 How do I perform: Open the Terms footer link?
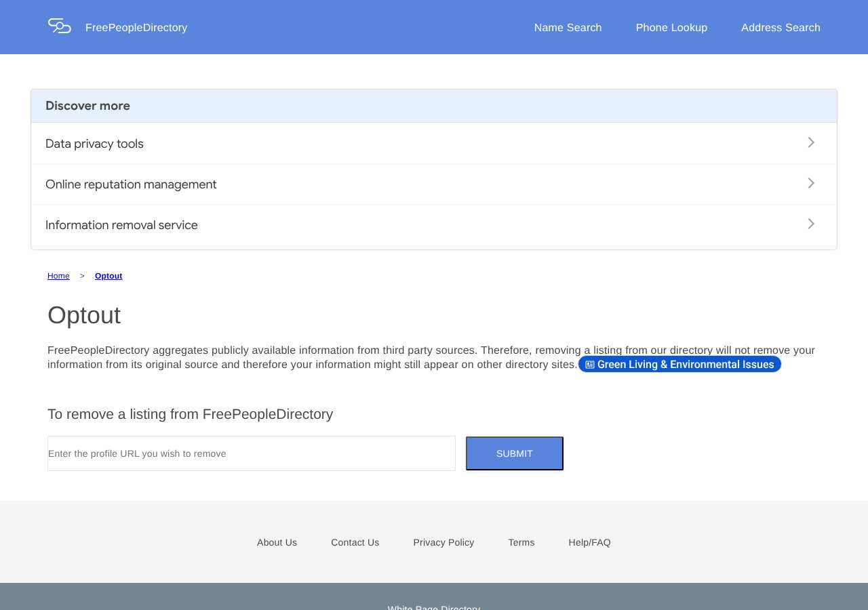click(x=521, y=542)
